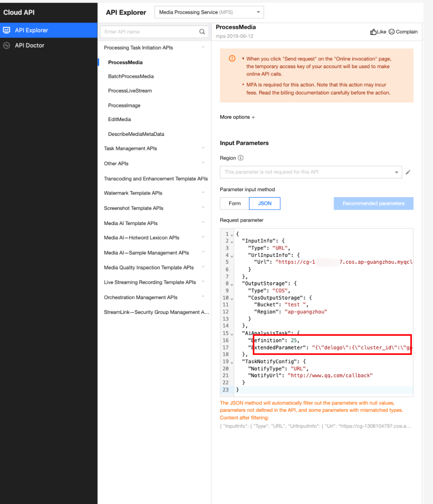Open the Region selection dropdown
433x504 pixels.
[x=311, y=172]
